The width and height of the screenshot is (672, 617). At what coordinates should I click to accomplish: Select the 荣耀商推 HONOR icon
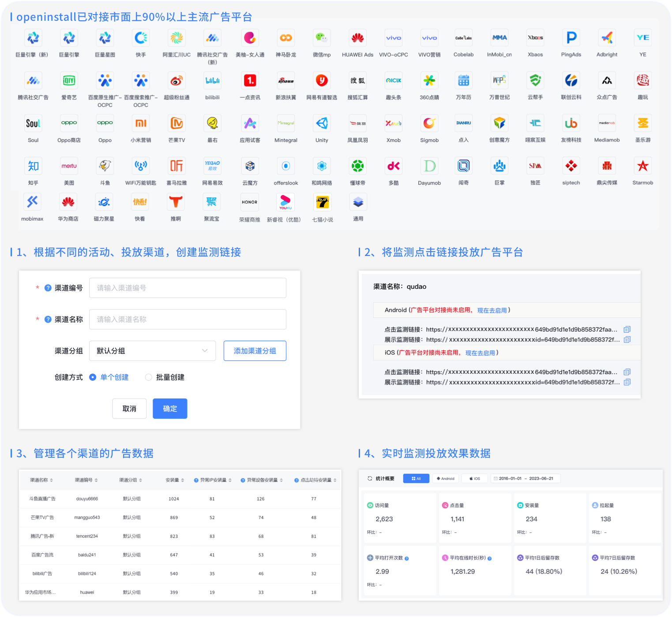tap(249, 202)
